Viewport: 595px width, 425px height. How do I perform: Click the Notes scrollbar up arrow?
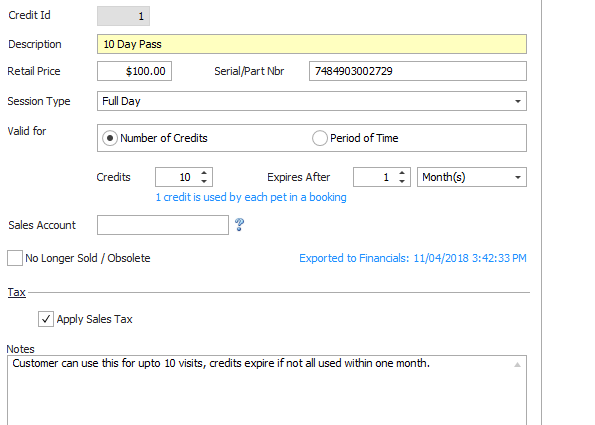pyautogui.click(x=517, y=365)
